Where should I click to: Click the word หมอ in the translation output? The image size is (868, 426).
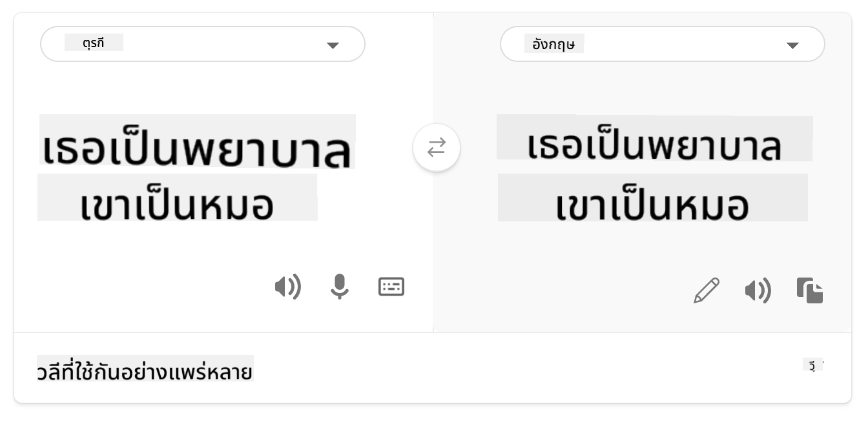coord(713,205)
